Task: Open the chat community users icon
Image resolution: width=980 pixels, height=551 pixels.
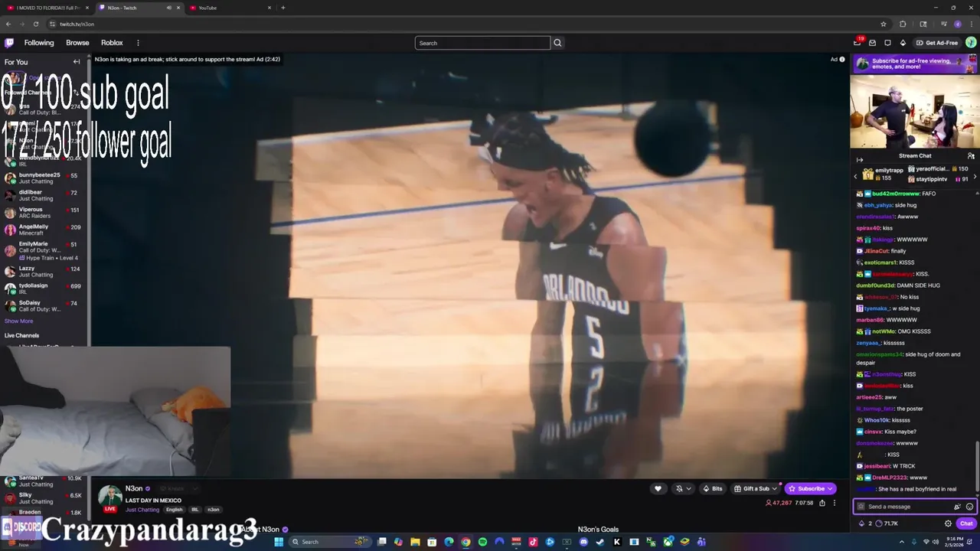Action: (971, 155)
